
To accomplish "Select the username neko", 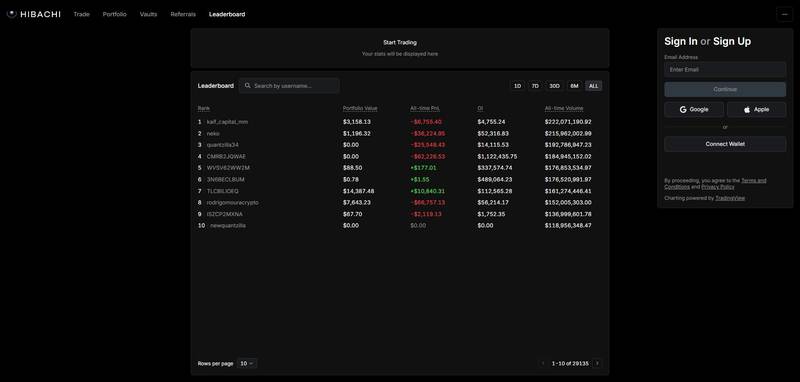I will point(213,134).
